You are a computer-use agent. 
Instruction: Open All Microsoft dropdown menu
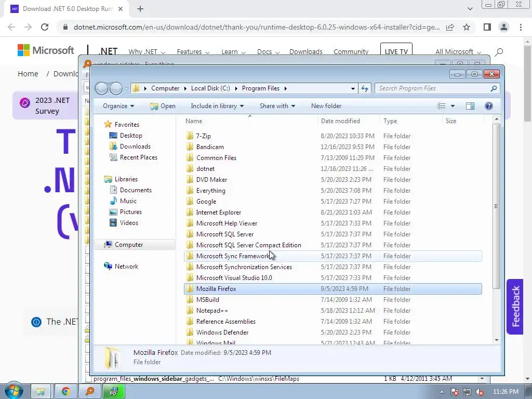tap(458, 51)
